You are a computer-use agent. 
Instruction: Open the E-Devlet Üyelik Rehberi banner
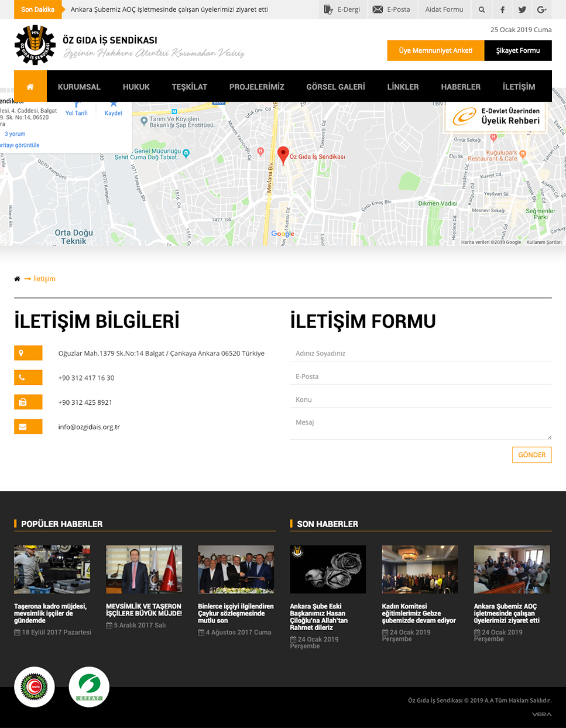[x=496, y=117]
